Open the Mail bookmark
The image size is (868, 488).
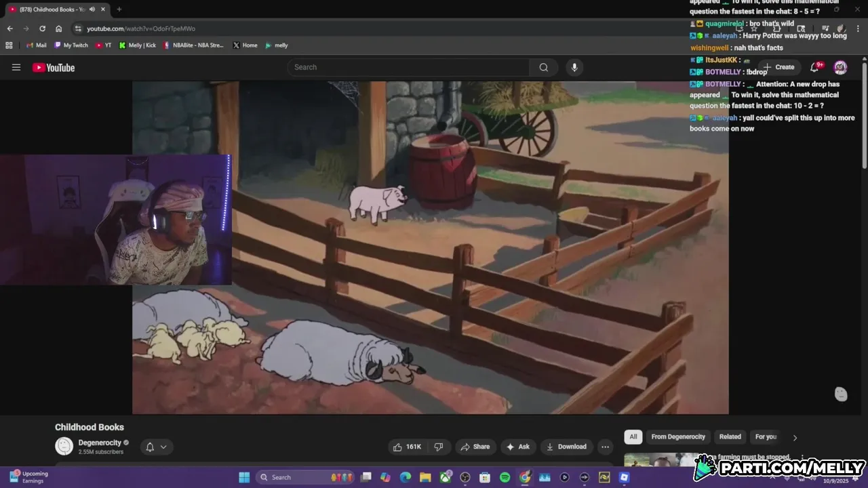pyautogui.click(x=36, y=45)
